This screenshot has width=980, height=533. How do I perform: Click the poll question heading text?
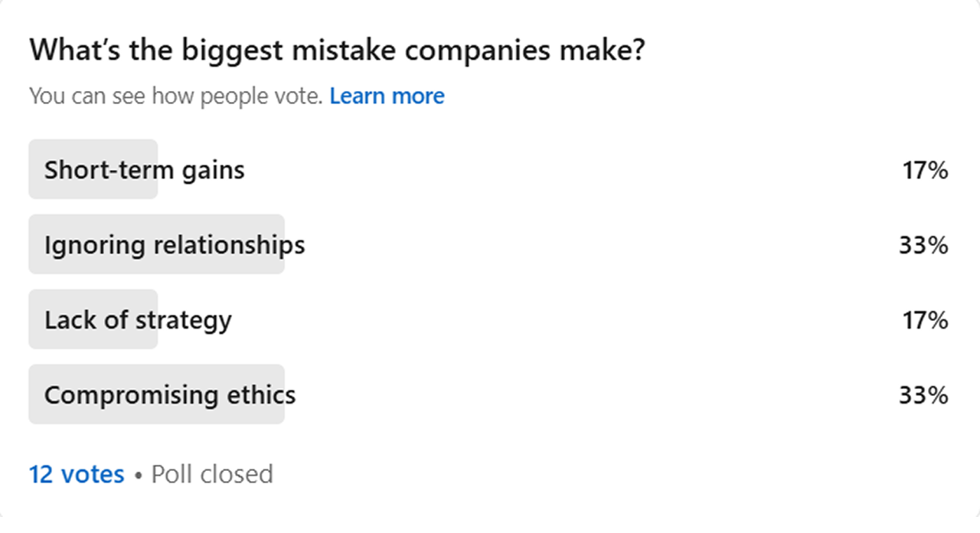337,51
